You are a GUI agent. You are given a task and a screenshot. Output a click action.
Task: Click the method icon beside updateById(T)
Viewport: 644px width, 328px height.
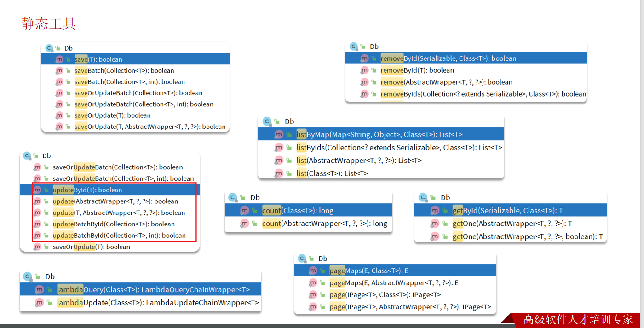(37, 190)
